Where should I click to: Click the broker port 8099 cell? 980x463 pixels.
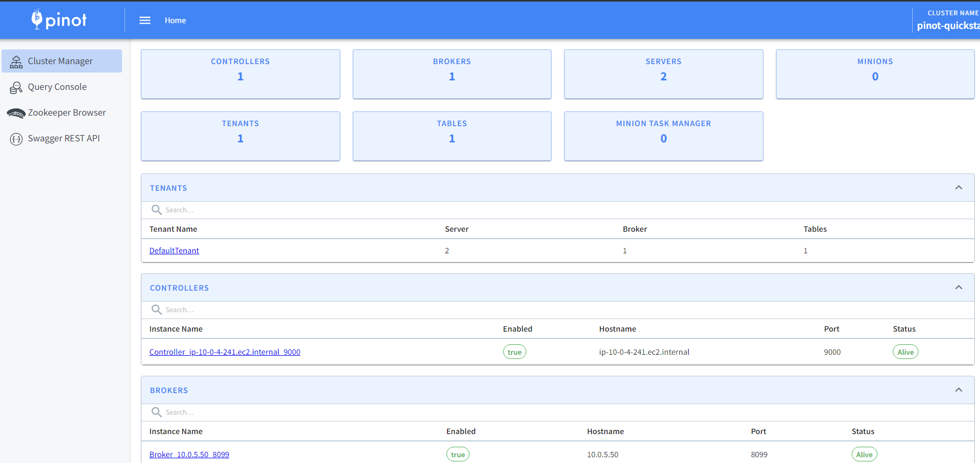click(759, 455)
